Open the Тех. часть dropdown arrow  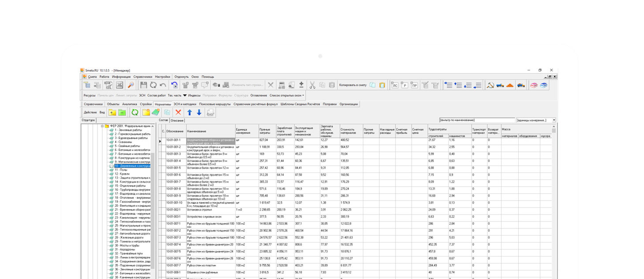[185, 95]
